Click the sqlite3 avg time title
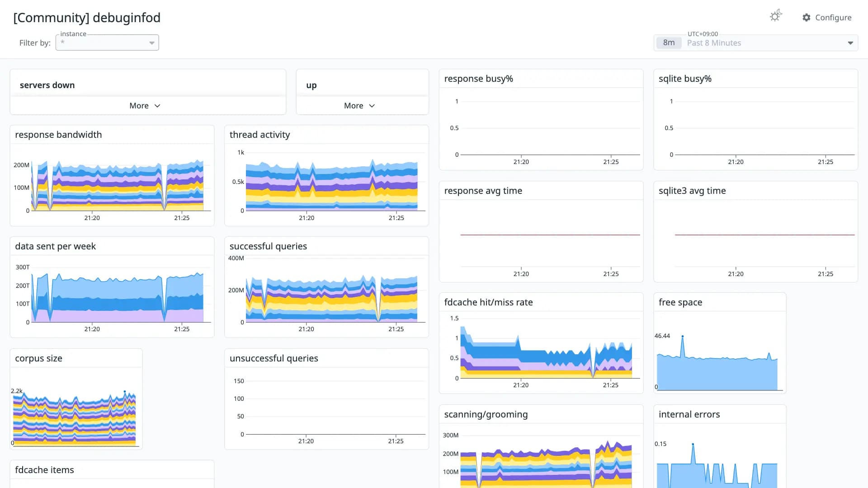 (x=692, y=191)
